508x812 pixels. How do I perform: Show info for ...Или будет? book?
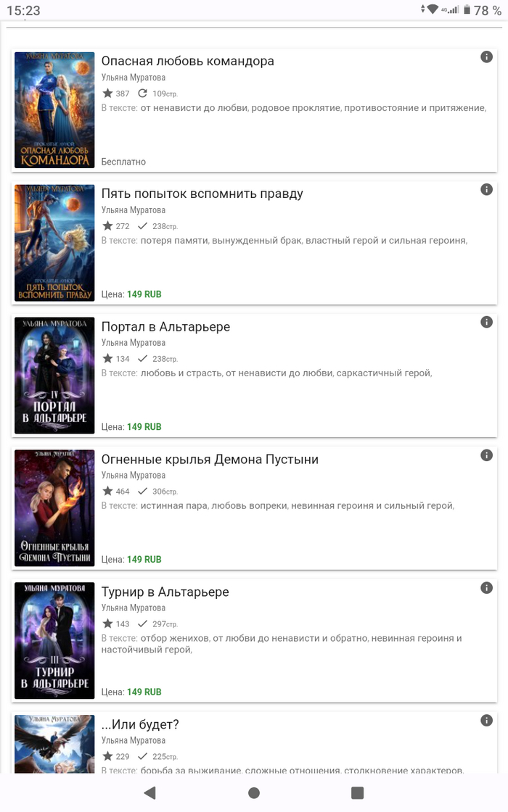(486, 721)
